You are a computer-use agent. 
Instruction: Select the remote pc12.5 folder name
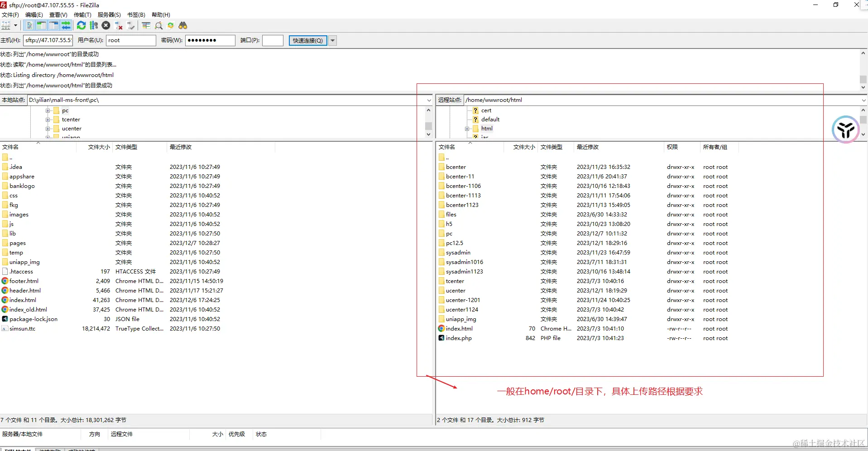click(455, 243)
